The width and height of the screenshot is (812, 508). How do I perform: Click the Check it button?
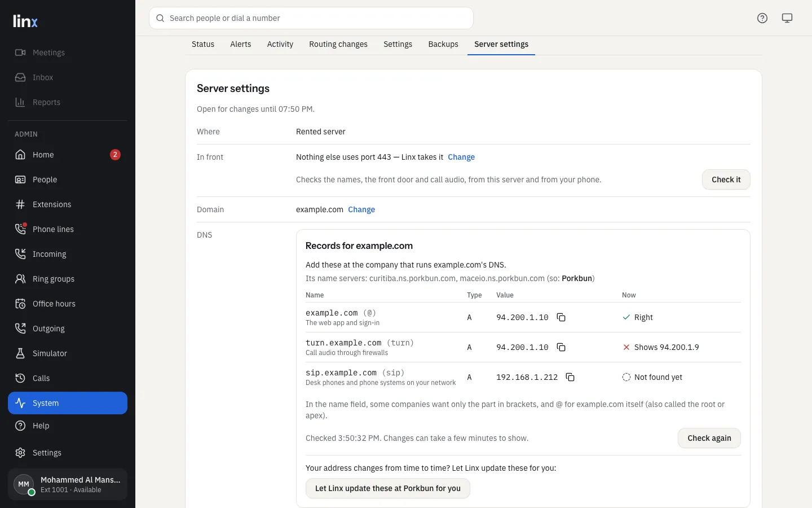tap(726, 179)
